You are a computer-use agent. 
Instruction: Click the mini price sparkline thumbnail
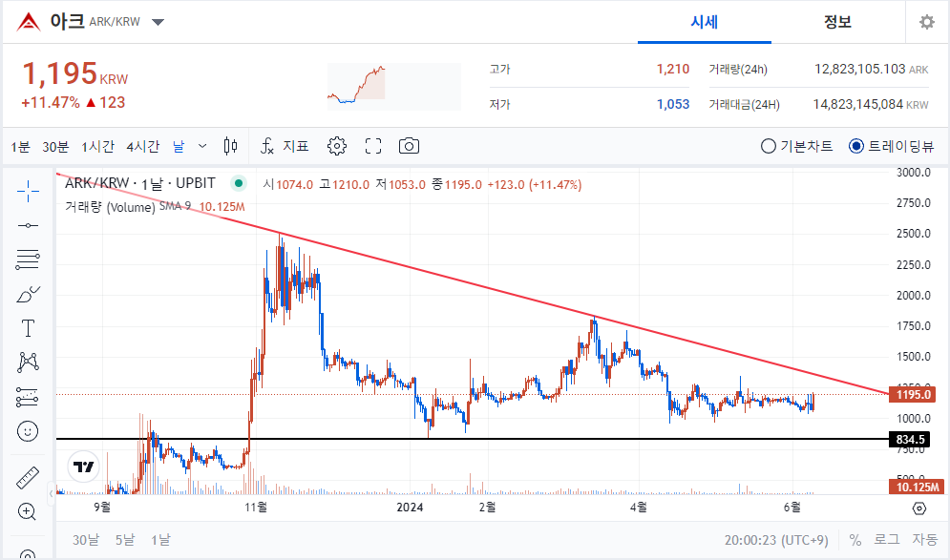tap(394, 87)
